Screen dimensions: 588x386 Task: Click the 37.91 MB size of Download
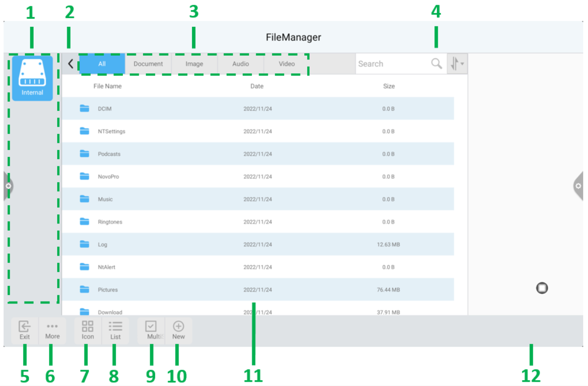tap(388, 312)
